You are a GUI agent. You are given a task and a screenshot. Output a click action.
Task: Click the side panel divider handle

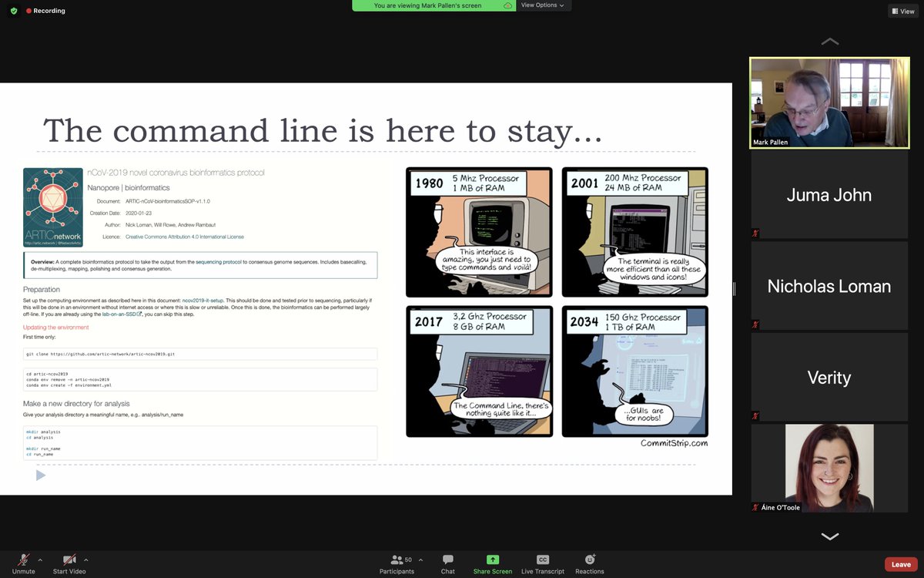pyautogui.click(x=734, y=289)
